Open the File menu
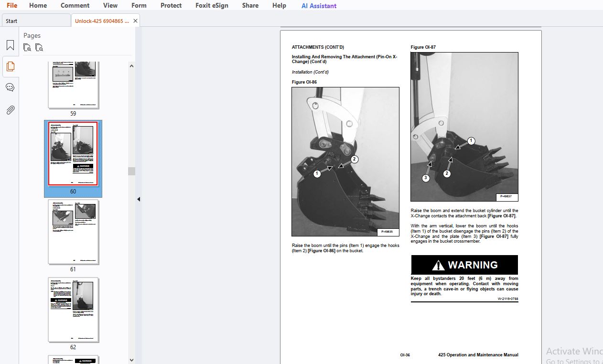The image size is (603, 364). [x=12, y=5]
